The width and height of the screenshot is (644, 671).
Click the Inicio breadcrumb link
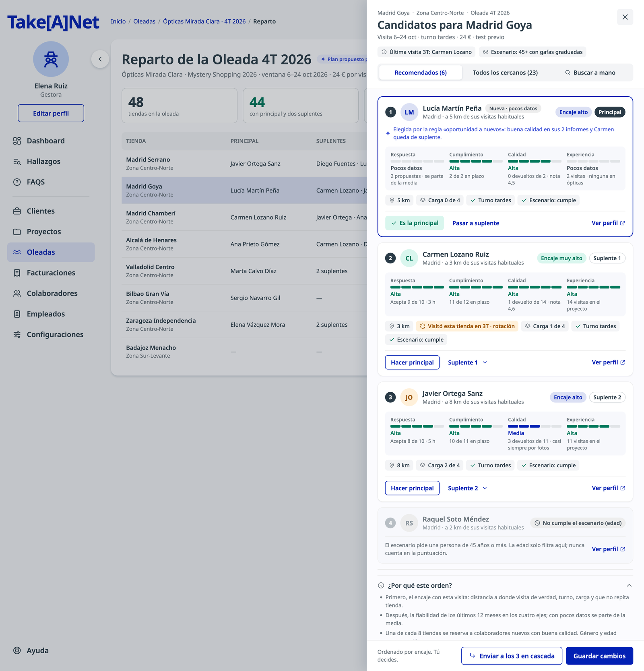[118, 21]
